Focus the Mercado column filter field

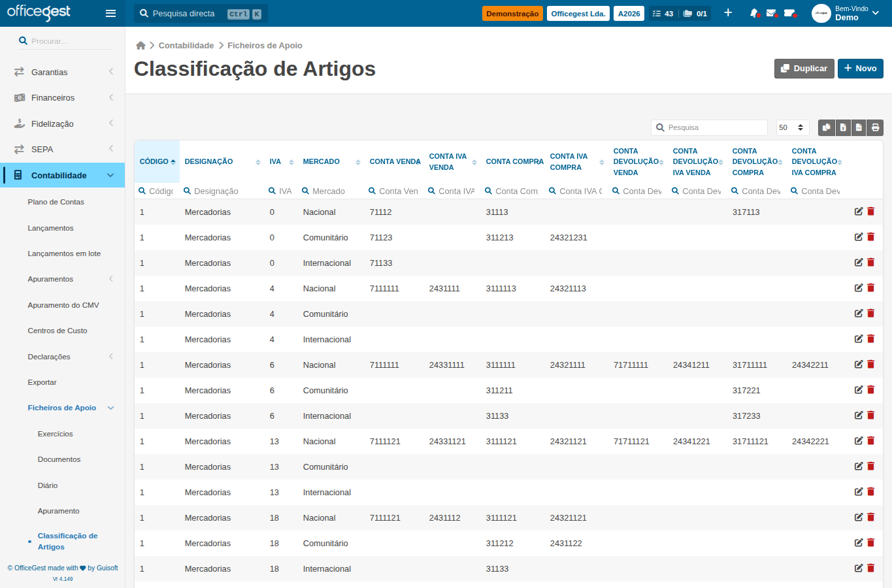coord(331,191)
